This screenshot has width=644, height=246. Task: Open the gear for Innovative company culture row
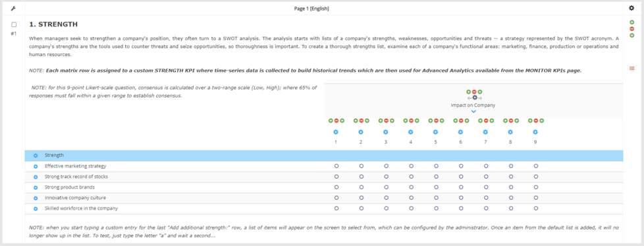click(x=36, y=198)
